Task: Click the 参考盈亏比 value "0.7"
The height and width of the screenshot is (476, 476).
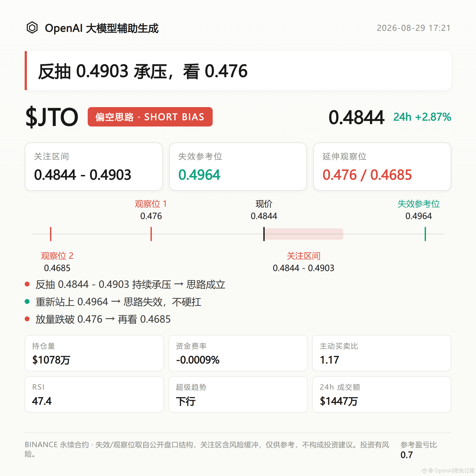Action: click(407, 455)
